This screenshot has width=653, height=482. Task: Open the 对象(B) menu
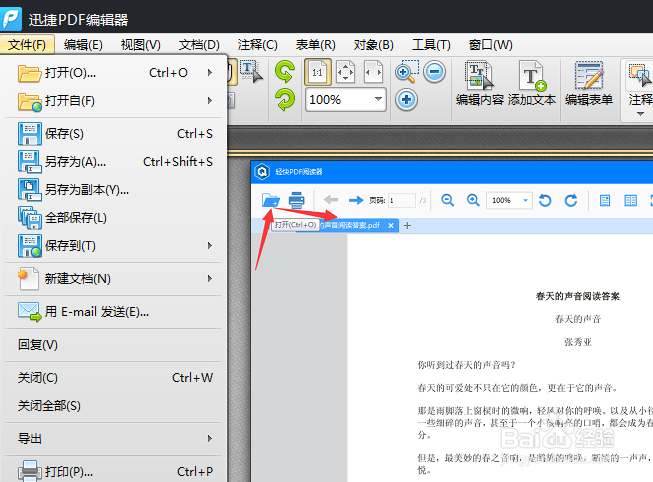click(373, 45)
